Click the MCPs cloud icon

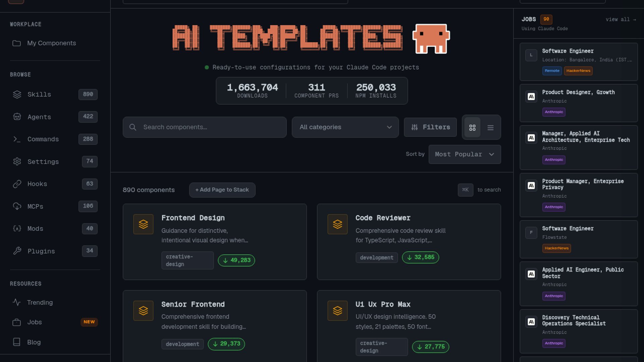(17, 206)
